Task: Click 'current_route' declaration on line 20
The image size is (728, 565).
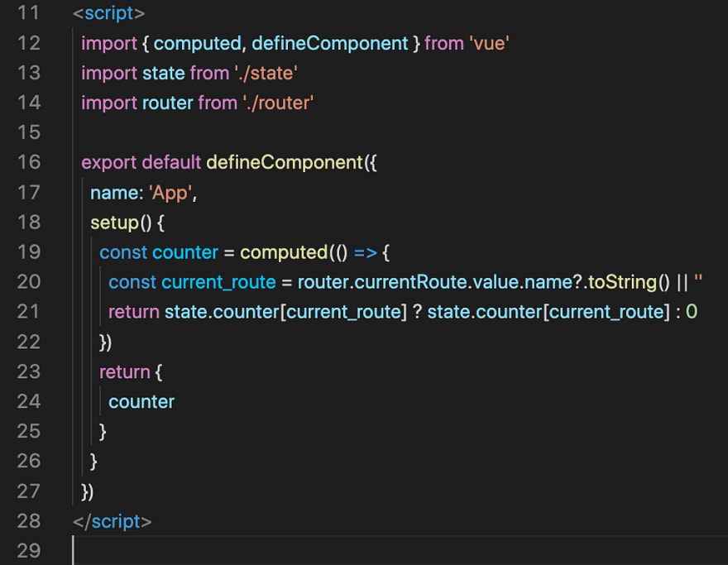Action: click(x=218, y=282)
